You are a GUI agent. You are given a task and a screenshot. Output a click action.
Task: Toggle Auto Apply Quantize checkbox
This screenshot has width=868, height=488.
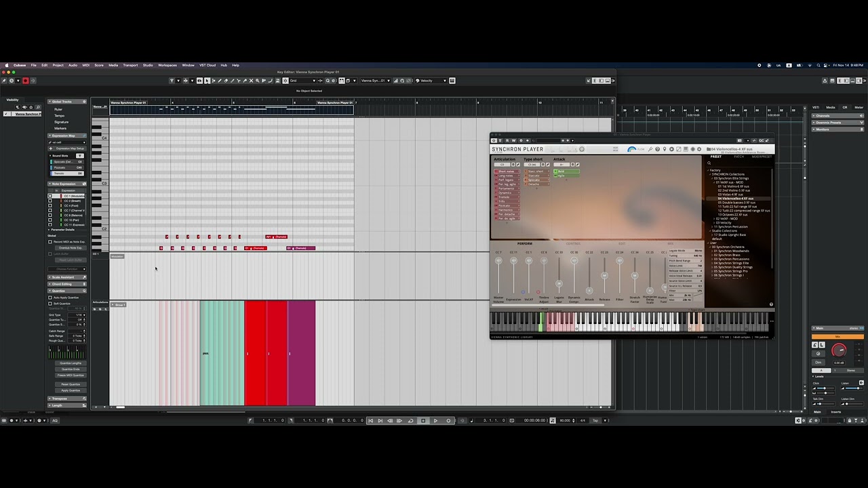[50, 298]
